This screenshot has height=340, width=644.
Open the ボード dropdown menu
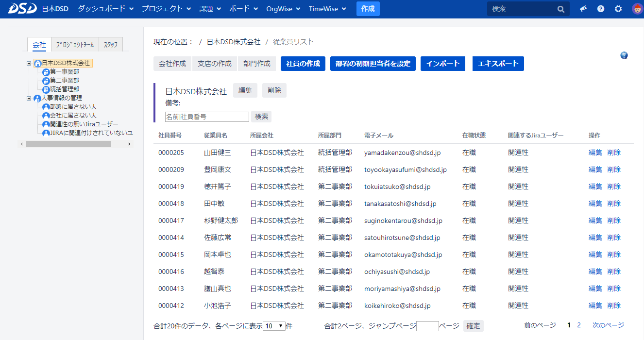(x=244, y=9)
